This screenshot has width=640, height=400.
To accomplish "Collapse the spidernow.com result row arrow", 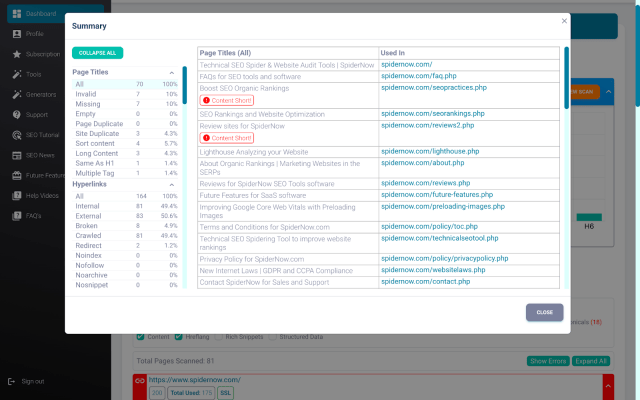I will point(605,382).
